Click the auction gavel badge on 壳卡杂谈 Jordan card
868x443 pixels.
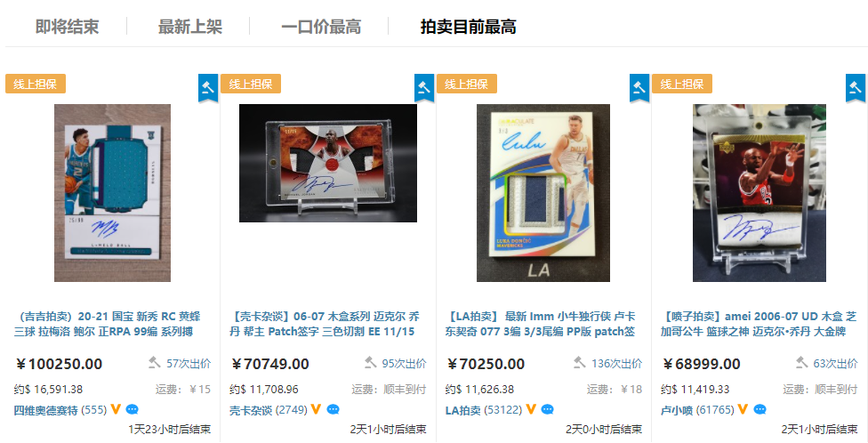tap(424, 87)
